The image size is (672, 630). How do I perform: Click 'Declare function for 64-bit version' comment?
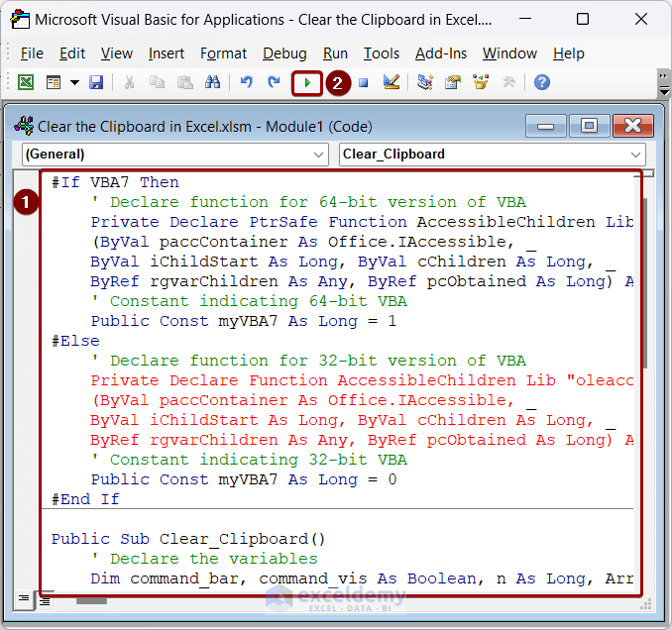coord(308,202)
